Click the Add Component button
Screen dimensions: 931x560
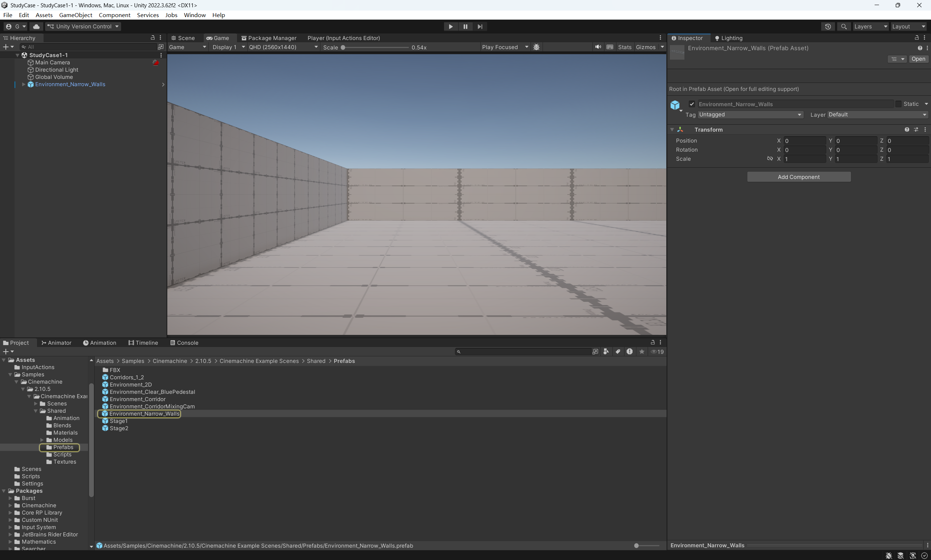click(x=799, y=177)
